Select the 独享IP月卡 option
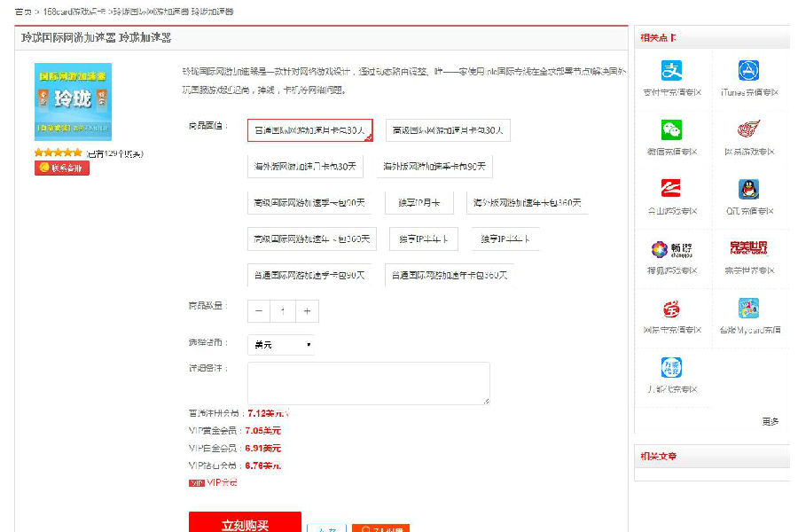 coord(419,203)
